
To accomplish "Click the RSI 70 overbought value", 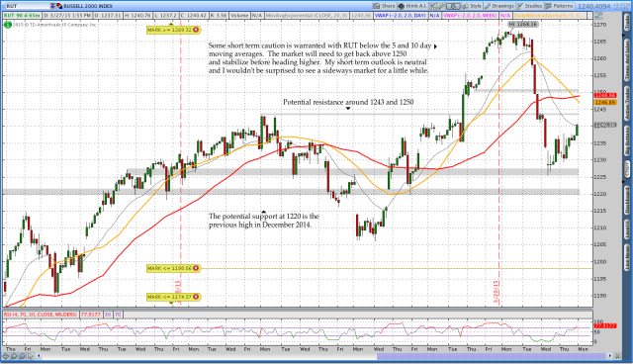I will tap(118, 315).
